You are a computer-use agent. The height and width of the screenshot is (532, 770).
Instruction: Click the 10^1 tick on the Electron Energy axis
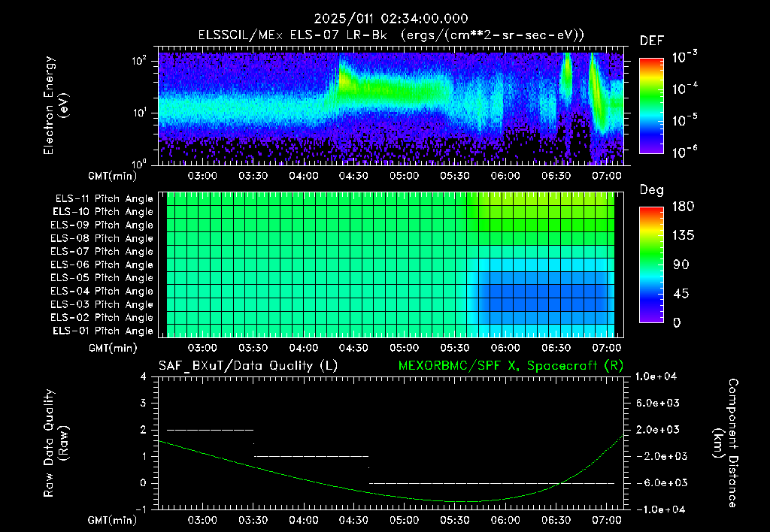[139, 113]
